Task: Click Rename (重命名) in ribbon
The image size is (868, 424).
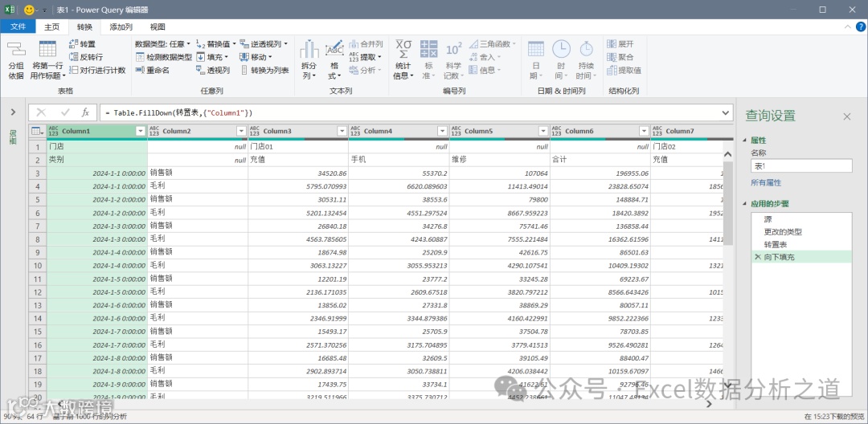Action: click(x=152, y=70)
